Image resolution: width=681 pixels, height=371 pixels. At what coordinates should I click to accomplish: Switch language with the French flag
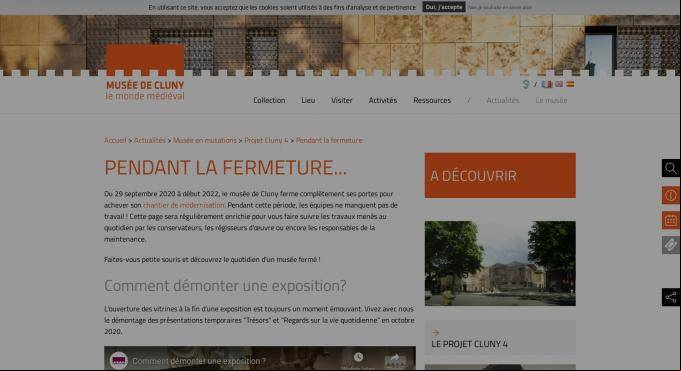[546, 84]
